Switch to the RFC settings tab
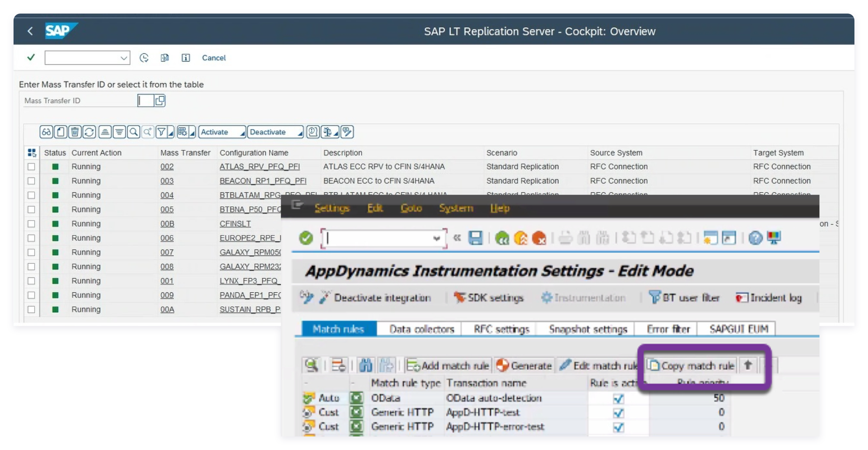This screenshot has height=450, width=868. coord(501,329)
